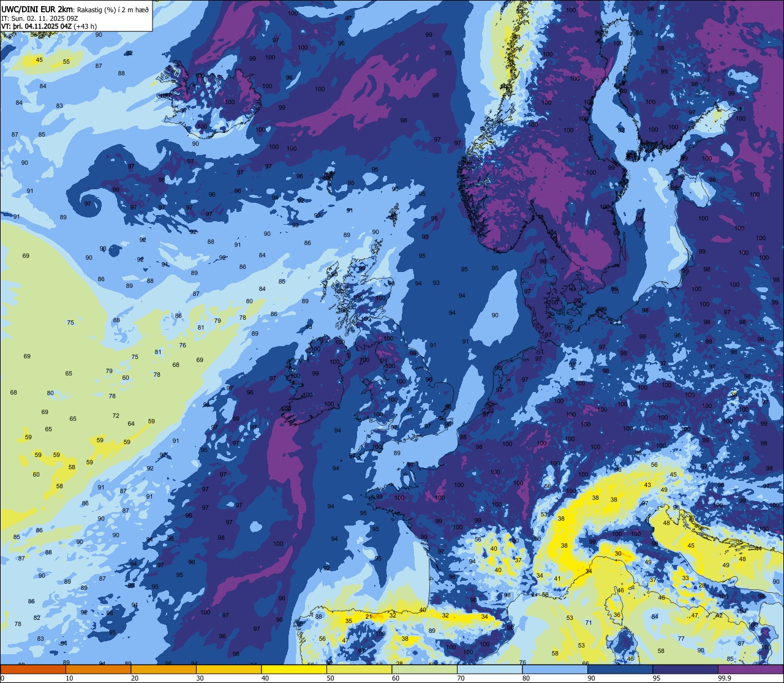Click the '64' humidity value on the map

pos(131,423)
